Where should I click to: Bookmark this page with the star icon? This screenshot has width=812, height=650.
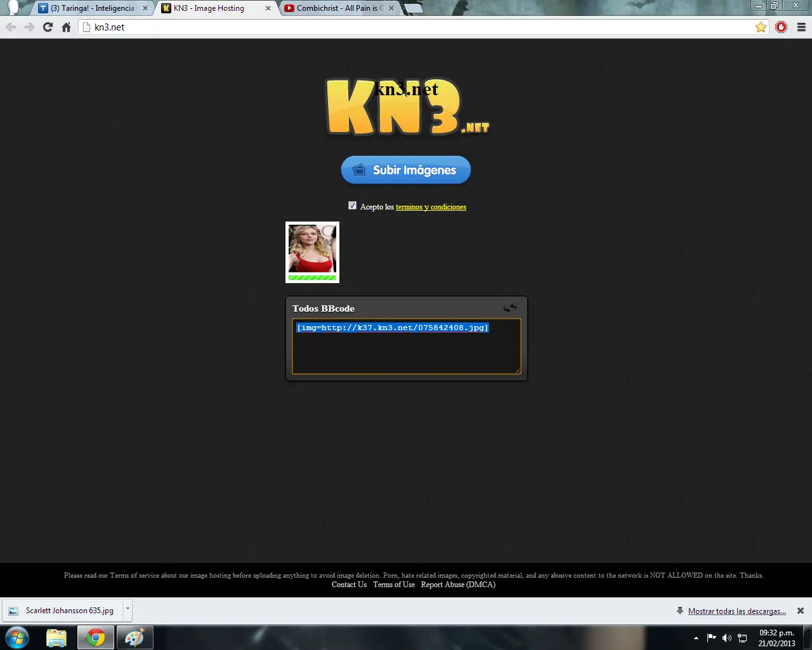click(761, 27)
